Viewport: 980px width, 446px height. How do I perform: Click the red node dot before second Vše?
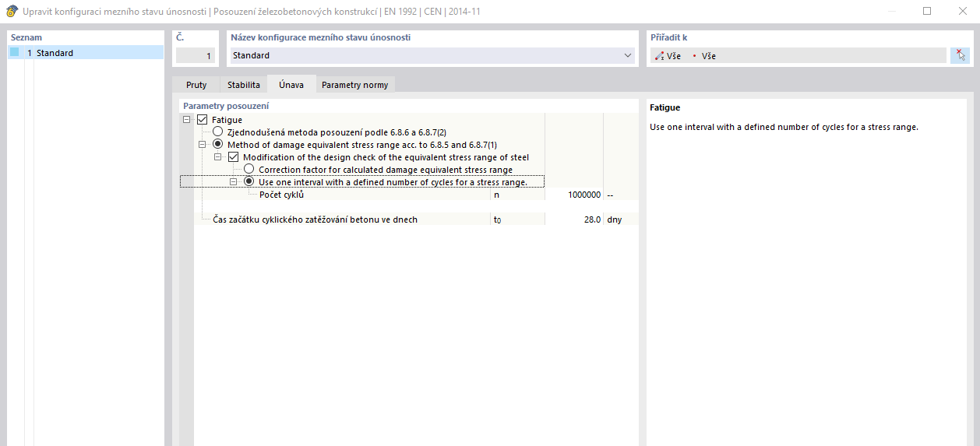click(694, 56)
